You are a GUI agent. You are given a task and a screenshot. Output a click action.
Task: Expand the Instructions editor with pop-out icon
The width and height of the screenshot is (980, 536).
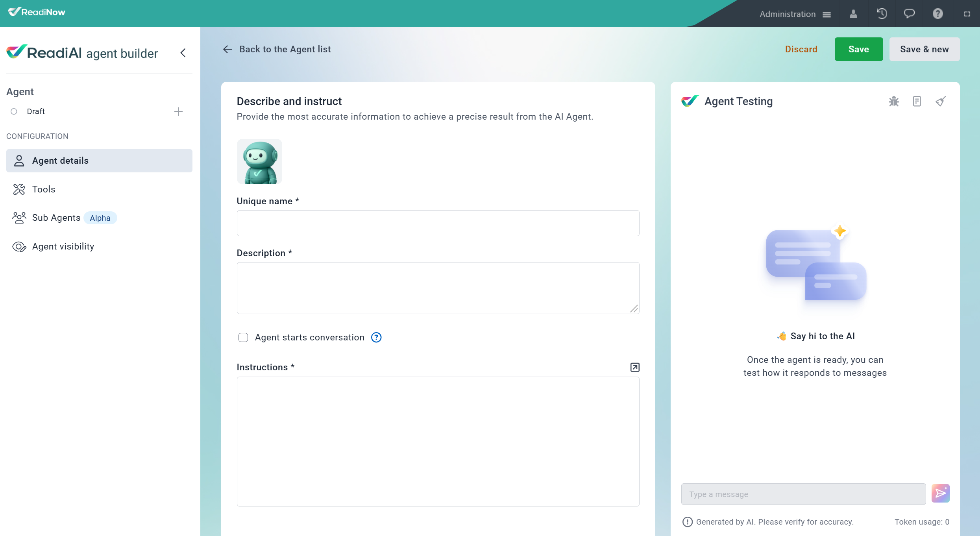tap(634, 367)
